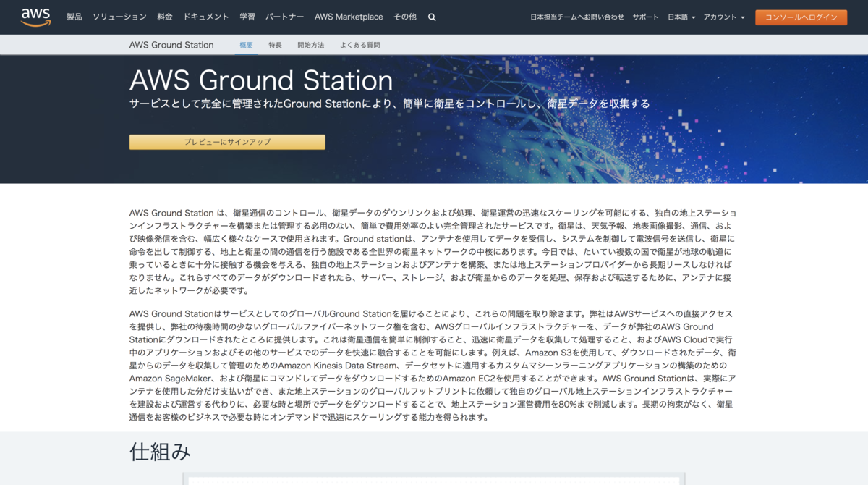Click paragraph starting 'AWS Ground Stationはサービスとして'
Screen dimensions: 868x485
[433, 366]
